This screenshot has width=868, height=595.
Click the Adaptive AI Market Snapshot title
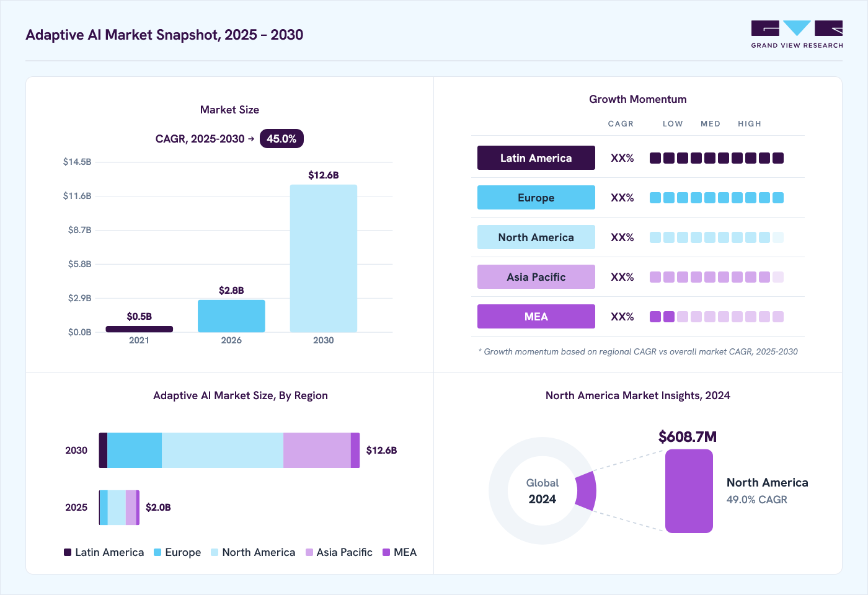pyautogui.click(x=164, y=35)
